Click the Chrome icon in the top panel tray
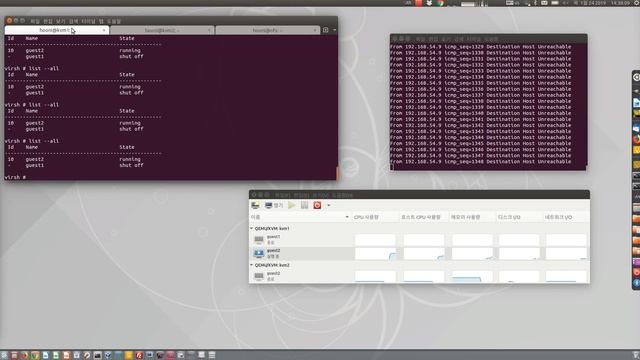The width and height of the screenshot is (640, 360). (440, 3)
